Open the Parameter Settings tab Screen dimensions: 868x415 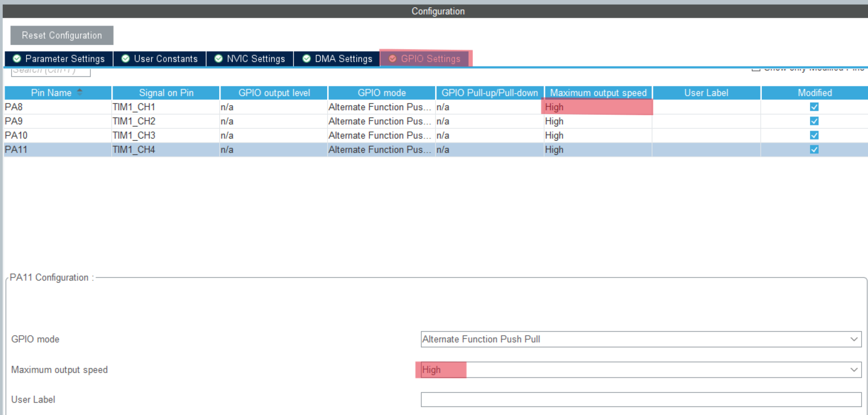click(59, 58)
